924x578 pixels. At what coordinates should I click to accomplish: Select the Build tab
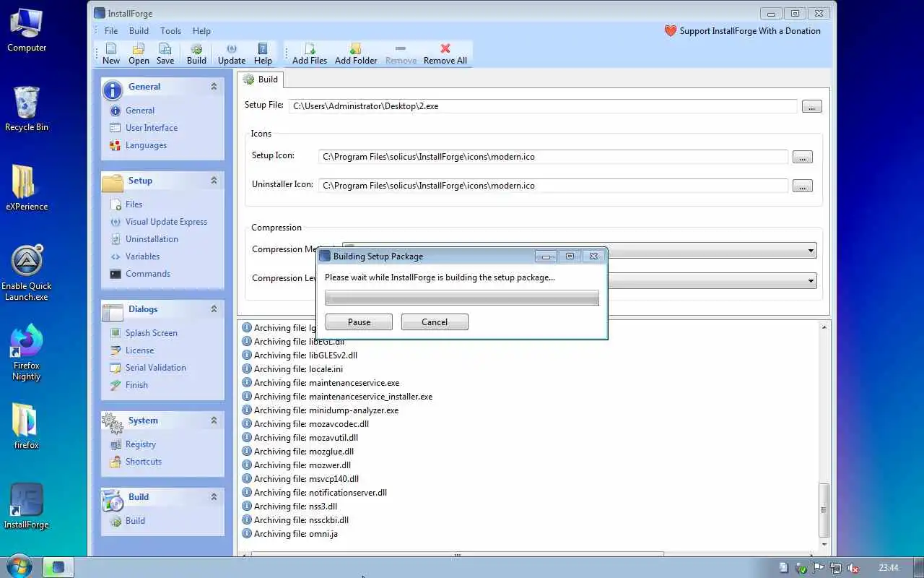tap(261, 79)
